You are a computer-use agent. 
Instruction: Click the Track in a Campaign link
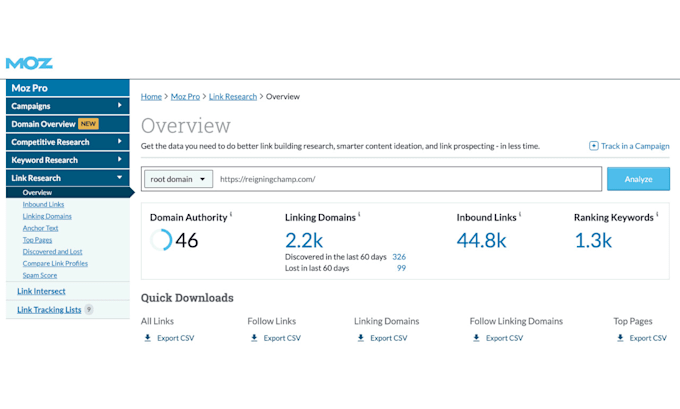click(x=635, y=146)
